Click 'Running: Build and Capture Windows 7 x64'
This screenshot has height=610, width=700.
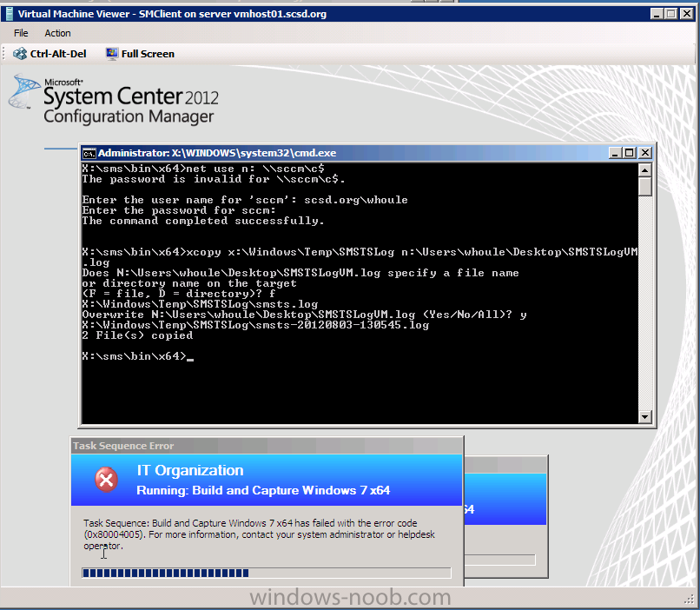[263, 490]
